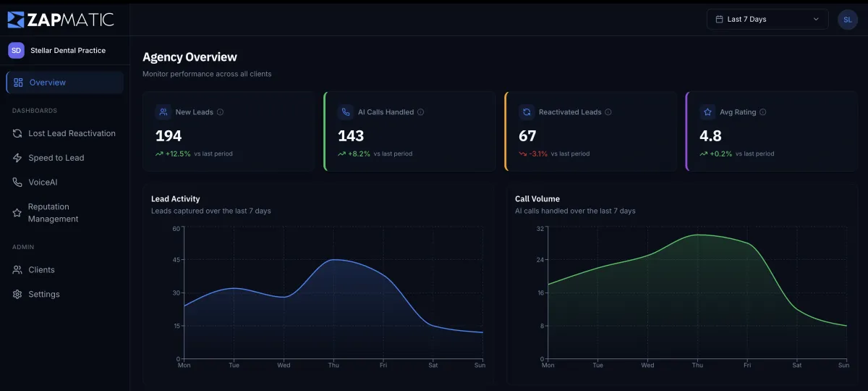868x391 pixels.
Task: Click the New Leads card people icon
Action: (x=163, y=112)
